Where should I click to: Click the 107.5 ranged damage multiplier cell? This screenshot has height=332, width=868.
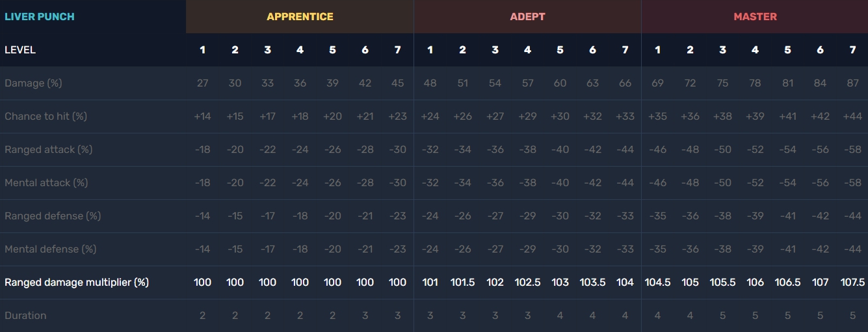[x=852, y=283]
